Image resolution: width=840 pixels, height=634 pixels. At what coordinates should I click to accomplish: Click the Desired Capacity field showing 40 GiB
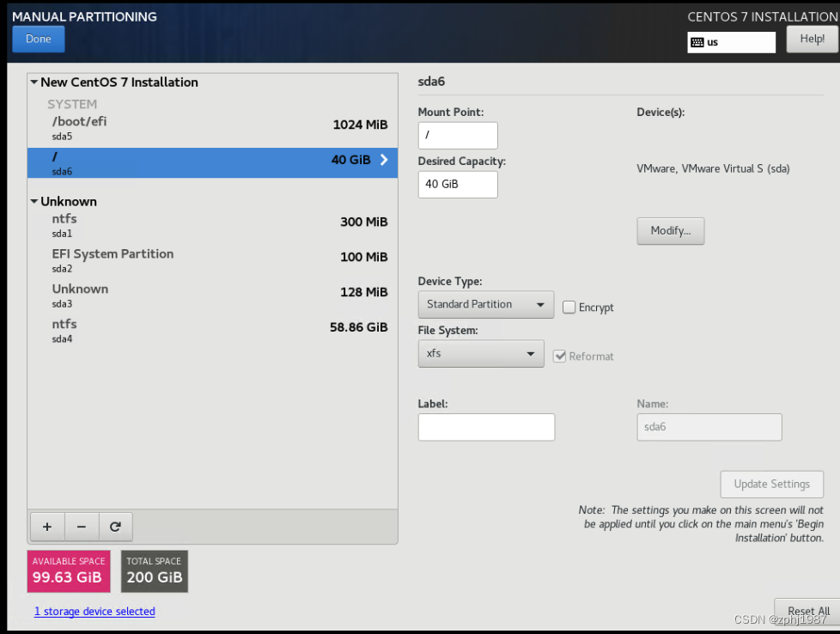coord(458,185)
